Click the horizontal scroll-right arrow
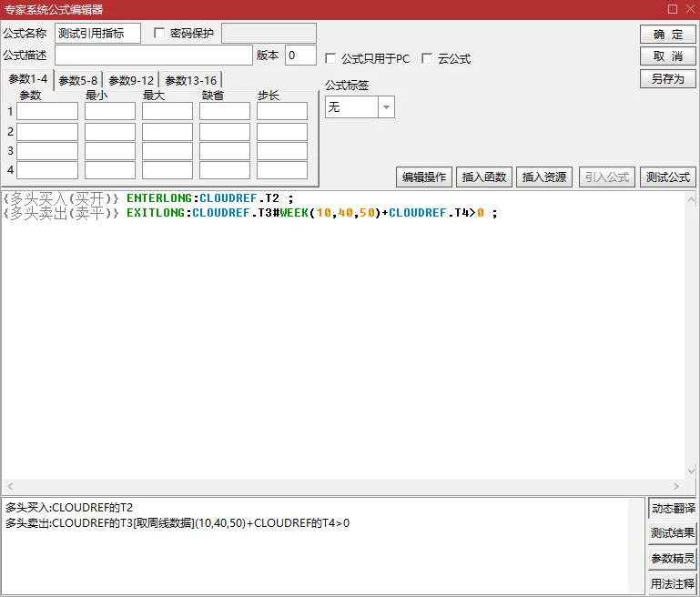Screen dimensions: 700x597 click(x=676, y=486)
